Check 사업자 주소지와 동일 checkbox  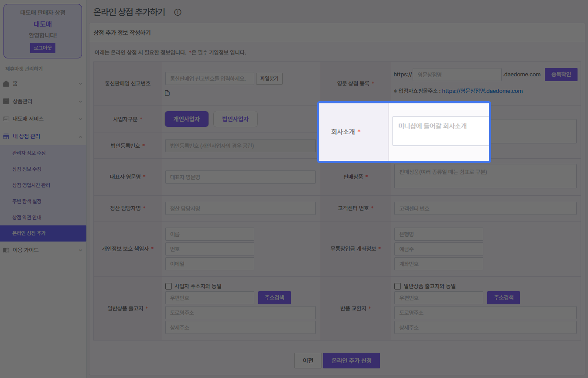[169, 286]
